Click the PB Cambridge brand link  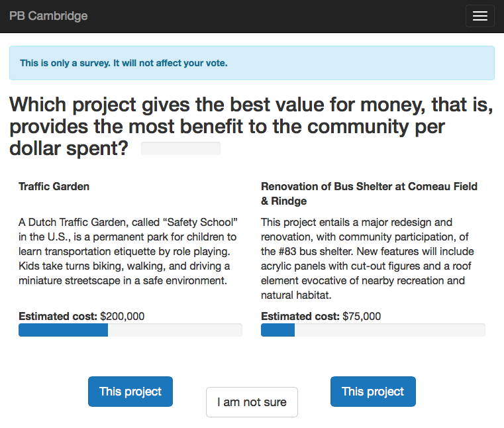pyautogui.click(x=48, y=16)
